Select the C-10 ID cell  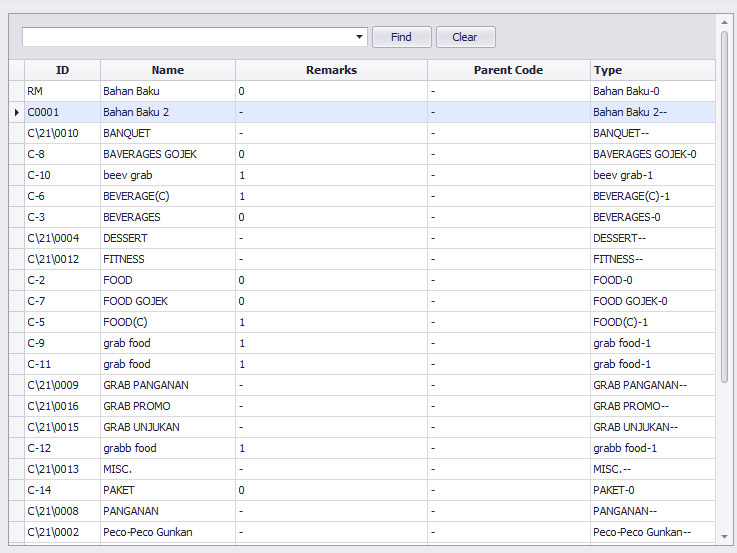[63, 175]
